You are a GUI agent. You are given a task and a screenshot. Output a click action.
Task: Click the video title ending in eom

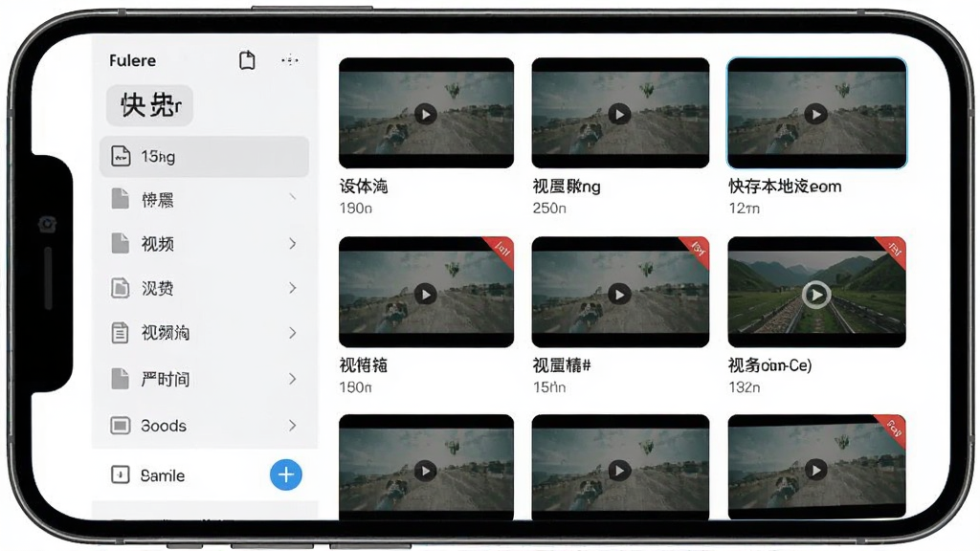point(785,187)
